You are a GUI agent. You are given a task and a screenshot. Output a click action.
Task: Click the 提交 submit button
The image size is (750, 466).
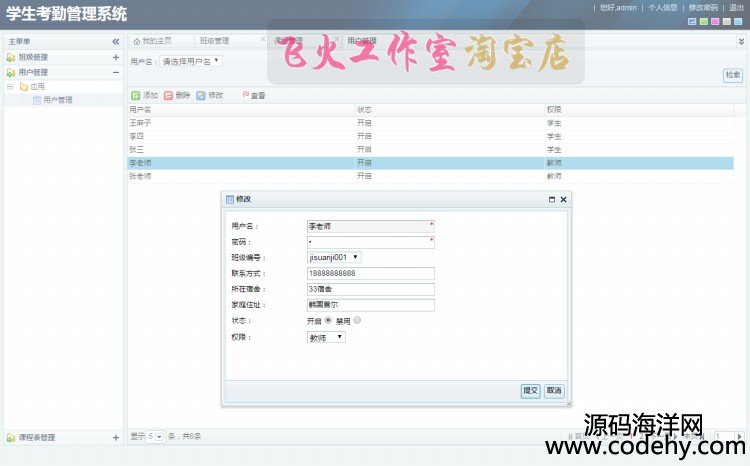point(530,391)
